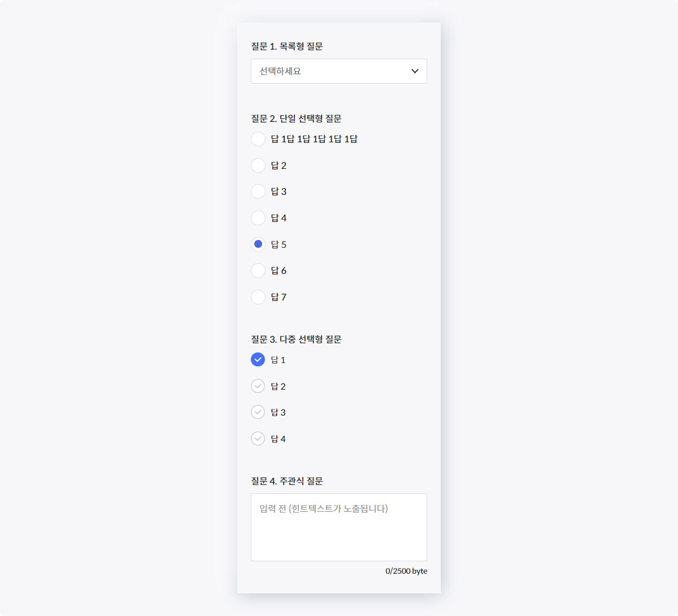Select radio option 답 1답 1답 1답 1답 1답
Viewport: 678px width, 616px height.
coord(258,139)
